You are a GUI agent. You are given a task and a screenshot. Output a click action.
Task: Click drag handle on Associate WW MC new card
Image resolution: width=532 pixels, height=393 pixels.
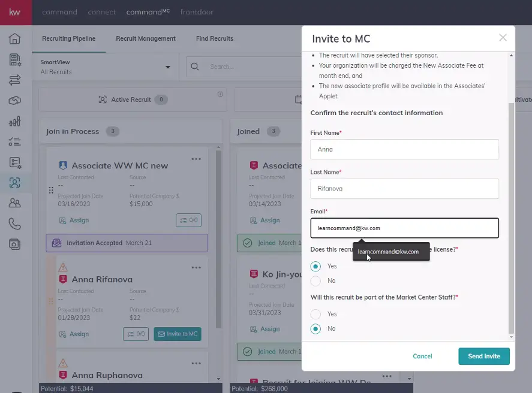[x=51, y=190]
